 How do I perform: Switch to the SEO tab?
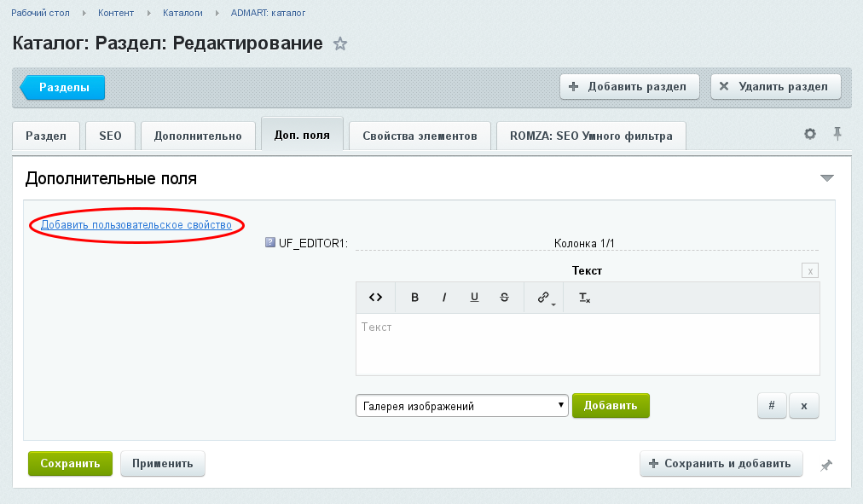point(110,136)
